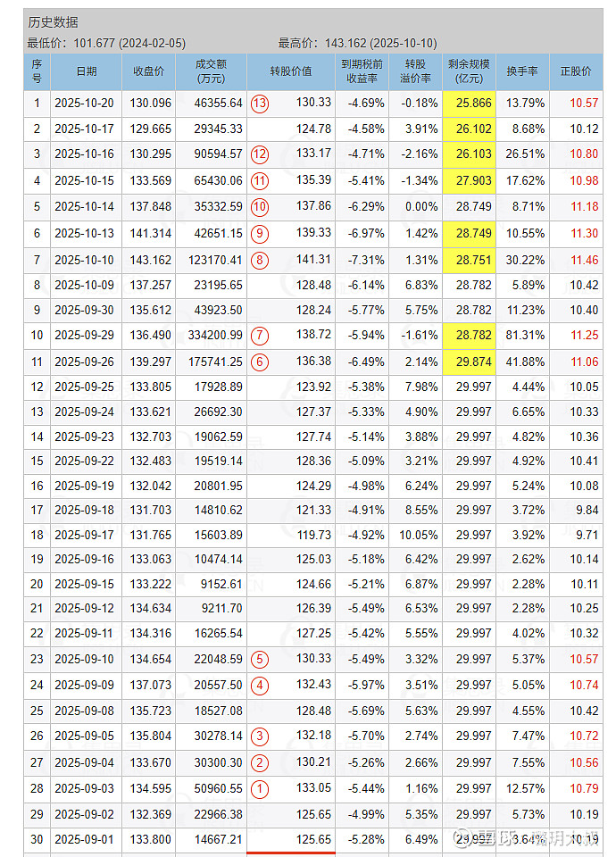Click the yellow highlighted 25.866 cell
The width and height of the screenshot is (616, 857).
(469, 104)
